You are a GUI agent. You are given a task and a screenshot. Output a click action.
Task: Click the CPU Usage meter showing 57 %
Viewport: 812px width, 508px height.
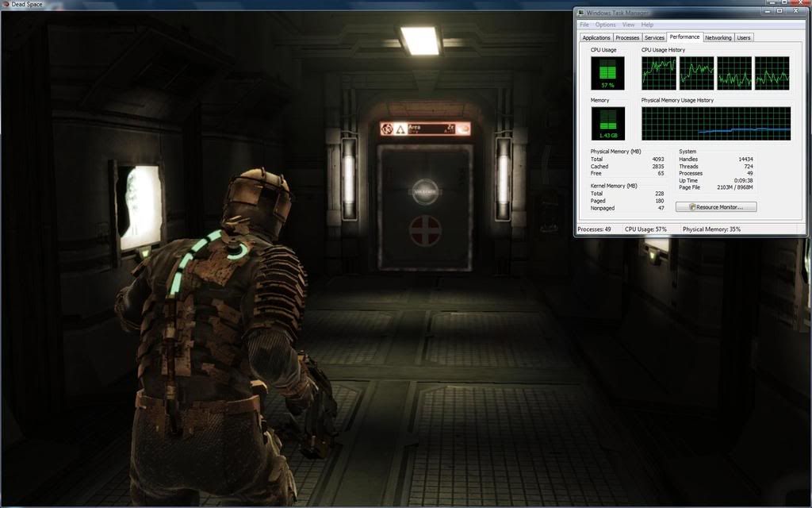(607, 73)
